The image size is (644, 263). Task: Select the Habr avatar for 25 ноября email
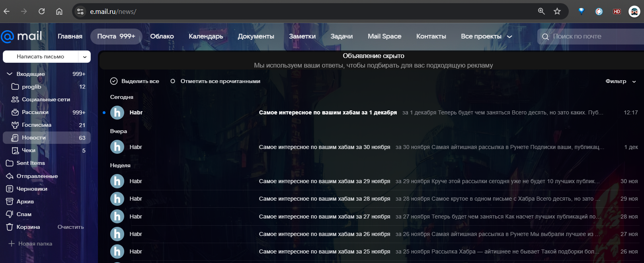tap(117, 251)
